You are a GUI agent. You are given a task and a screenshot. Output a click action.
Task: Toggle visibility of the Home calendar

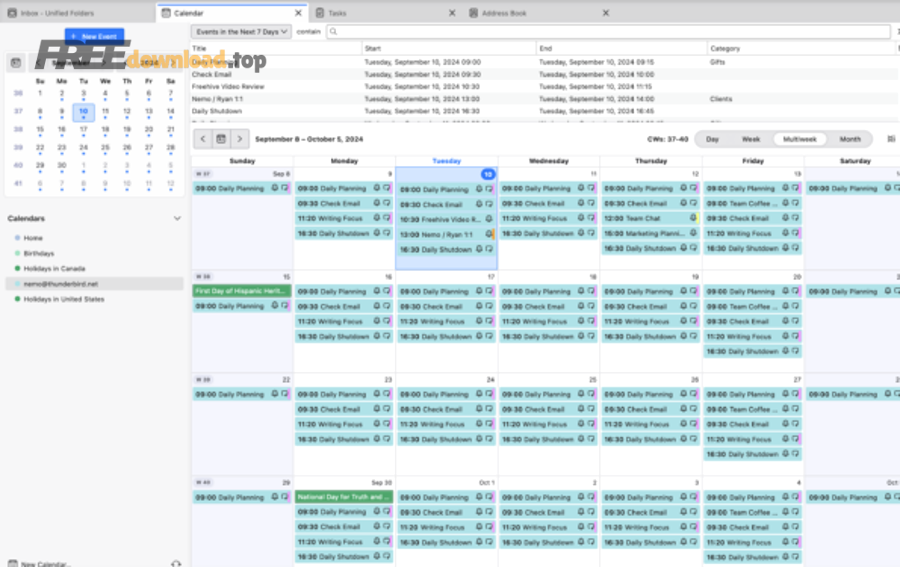click(18, 238)
